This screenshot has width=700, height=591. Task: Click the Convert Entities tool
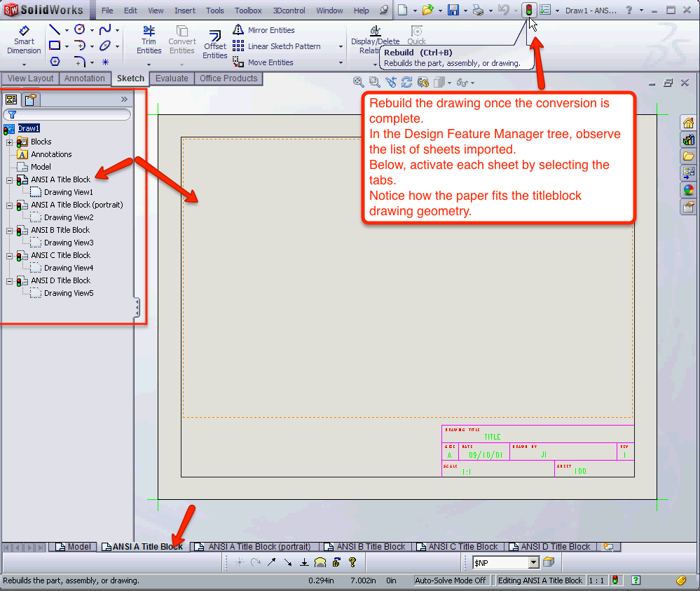coord(181,40)
